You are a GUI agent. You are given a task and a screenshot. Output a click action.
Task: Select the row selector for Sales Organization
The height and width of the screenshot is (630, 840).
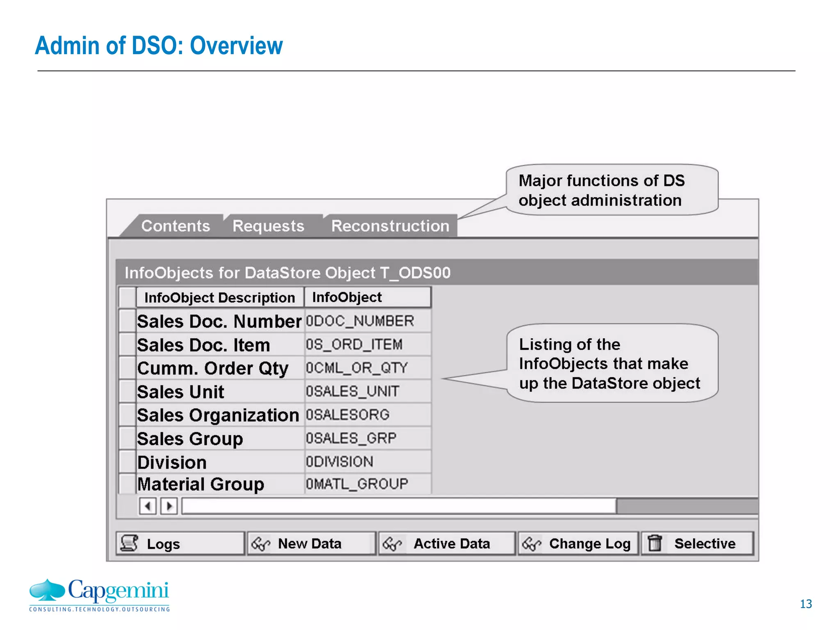(127, 415)
